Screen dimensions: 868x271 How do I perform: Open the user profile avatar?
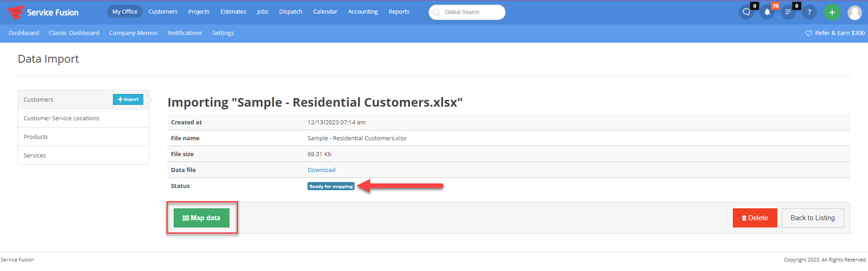(x=855, y=12)
